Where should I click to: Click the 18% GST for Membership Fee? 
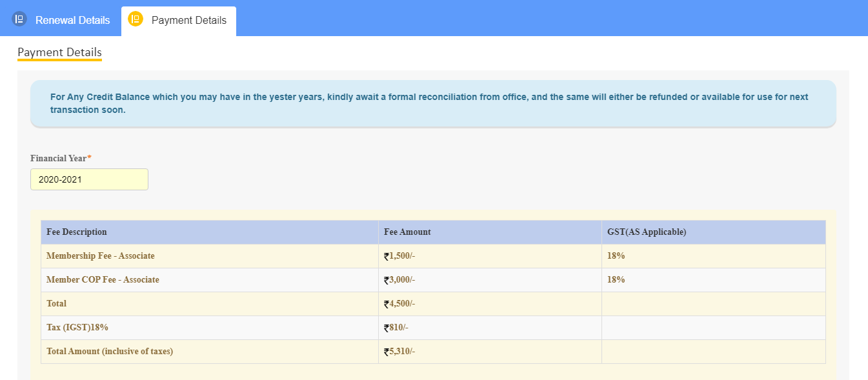[616, 256]
